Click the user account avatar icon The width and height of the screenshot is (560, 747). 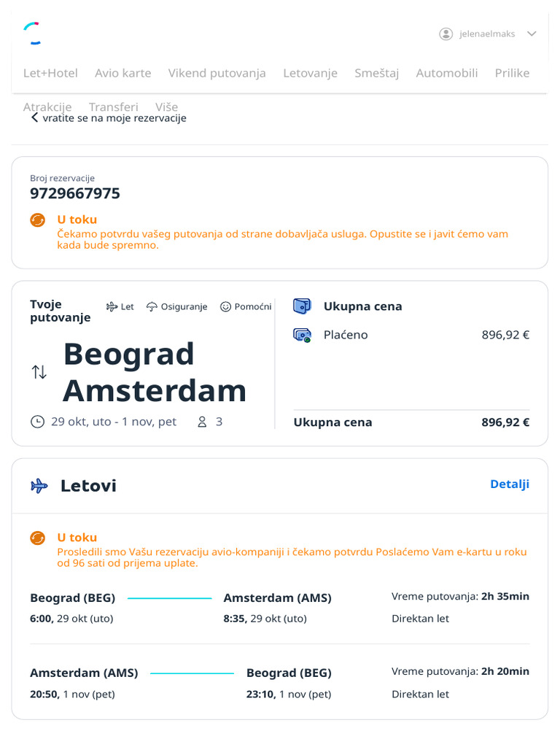[x=446, y=34]
